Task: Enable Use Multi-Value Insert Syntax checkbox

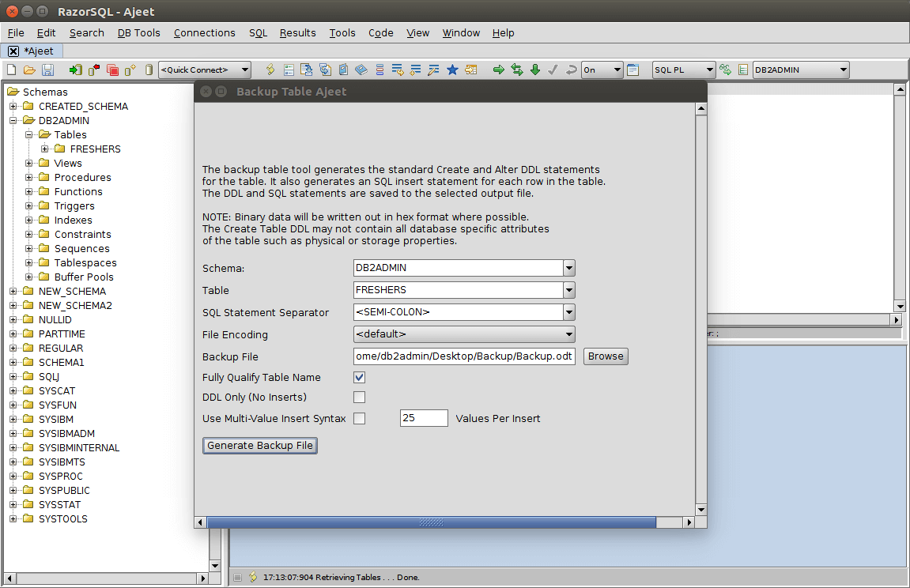Action: pos(359,419)
